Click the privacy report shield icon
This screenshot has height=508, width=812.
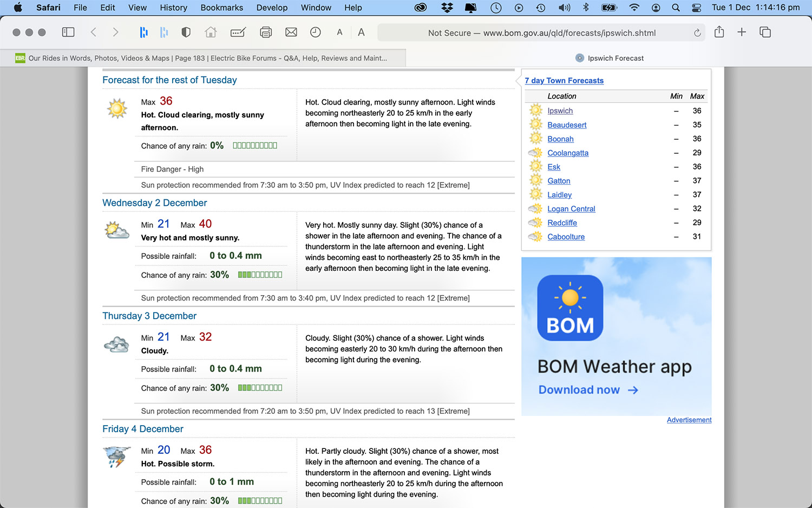click(186, 32)
